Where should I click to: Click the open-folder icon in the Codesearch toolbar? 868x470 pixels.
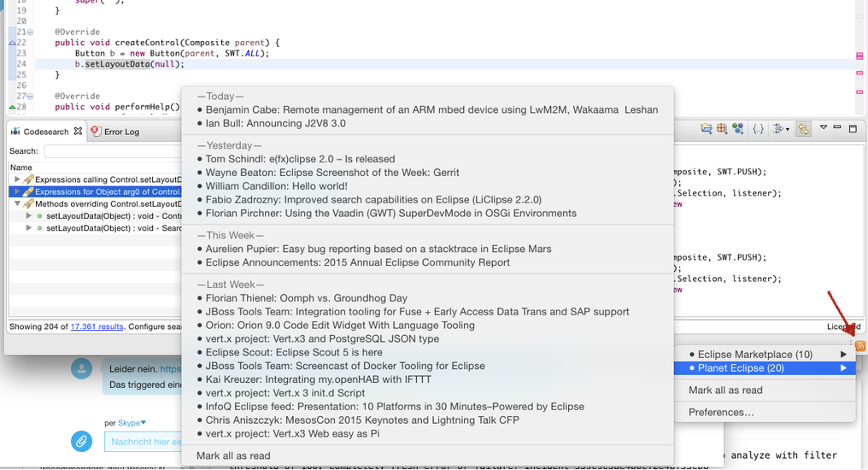707,129
